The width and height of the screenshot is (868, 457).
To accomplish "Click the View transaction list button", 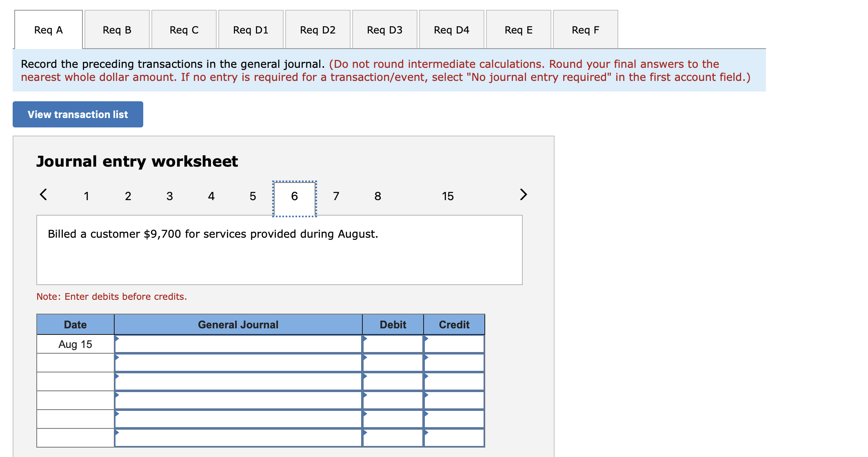I will point(78,114).
